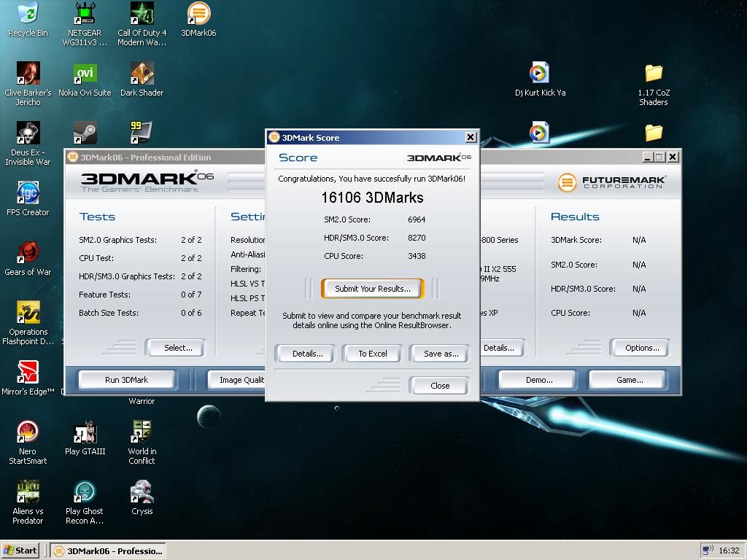Click the network icon in system tray
This screenshot has height=560, width=747.
coord(708,551)
